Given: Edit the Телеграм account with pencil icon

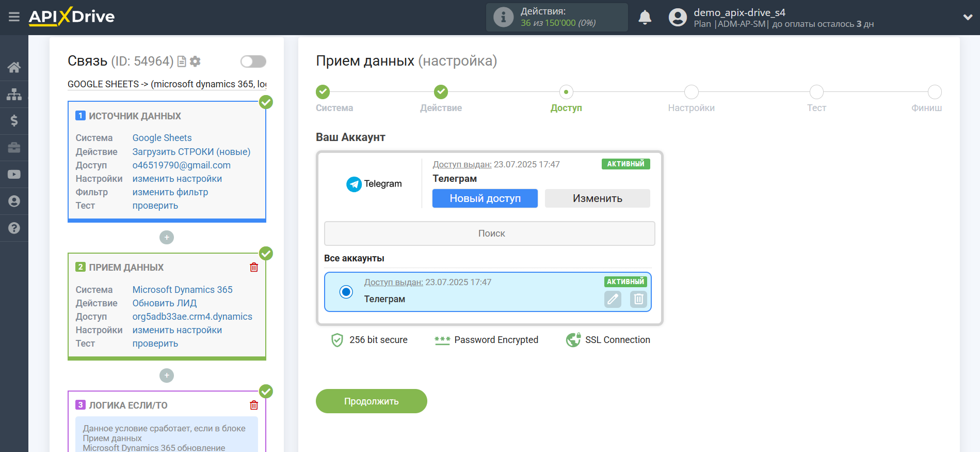Looking at the screenshot, I should click(x=613, y=299).
